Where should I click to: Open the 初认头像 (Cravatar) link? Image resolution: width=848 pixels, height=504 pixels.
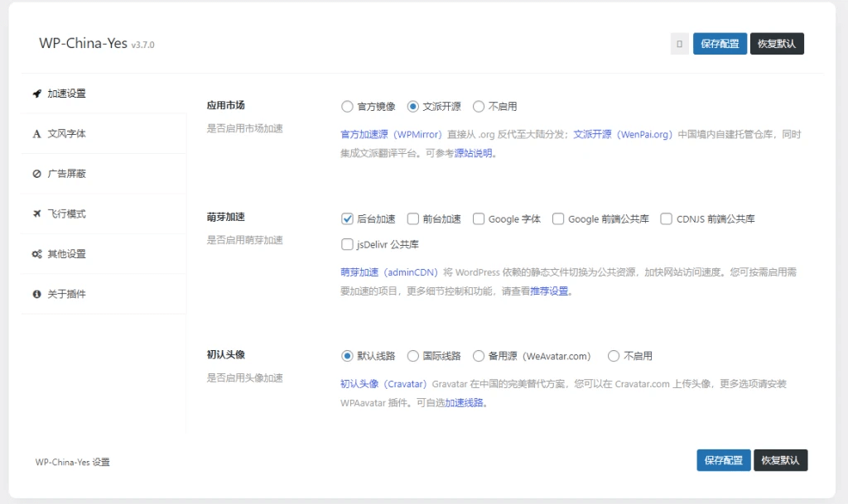click(383, 384)
